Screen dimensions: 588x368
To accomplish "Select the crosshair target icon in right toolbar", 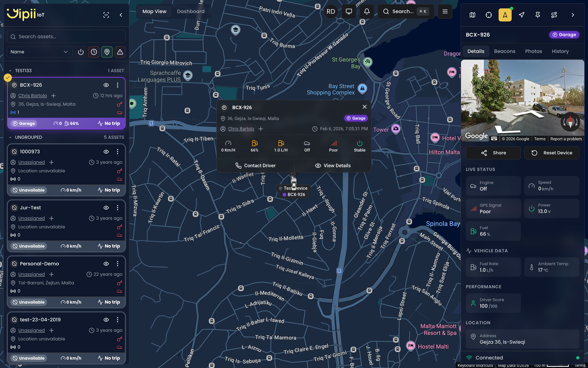I will point(489,15).
